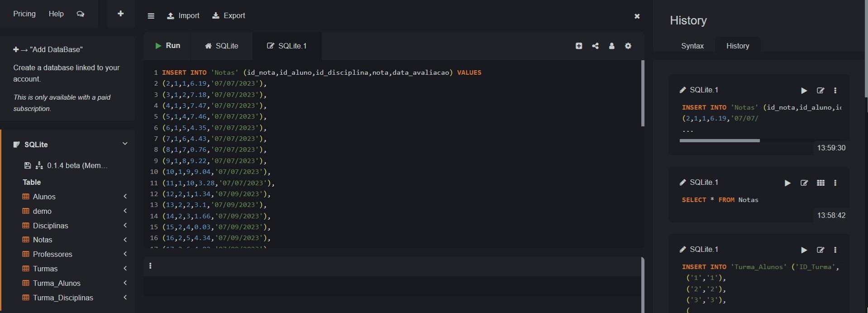Expand the Professores table chevron
868x313 pixels.
click(x=125, y=254)
